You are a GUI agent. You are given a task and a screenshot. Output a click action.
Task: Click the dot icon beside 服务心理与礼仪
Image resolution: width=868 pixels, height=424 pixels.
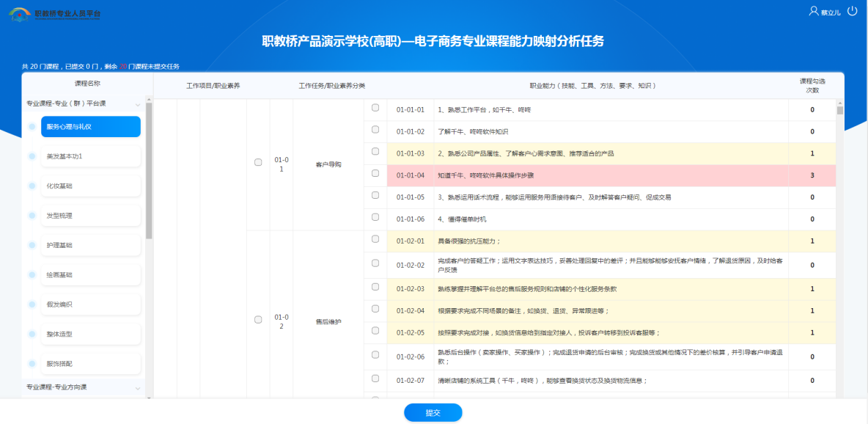click(x=32, y=126)
